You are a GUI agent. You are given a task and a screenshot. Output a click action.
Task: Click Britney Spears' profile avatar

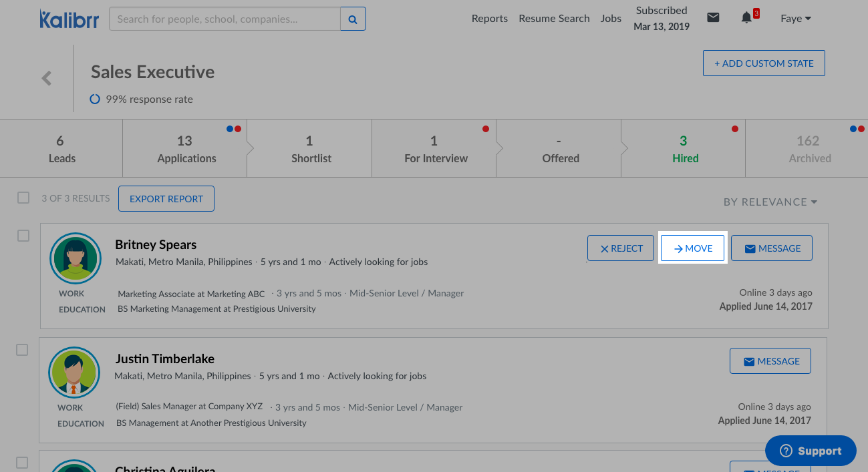tap(75, 258)
